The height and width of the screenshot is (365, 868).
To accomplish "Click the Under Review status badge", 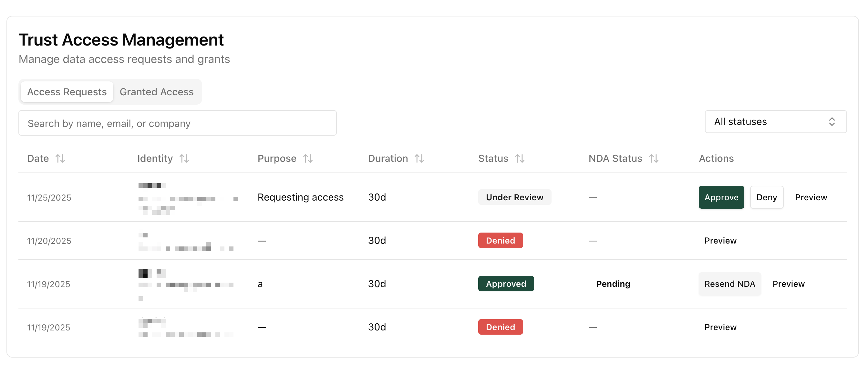I will [514, 197].
